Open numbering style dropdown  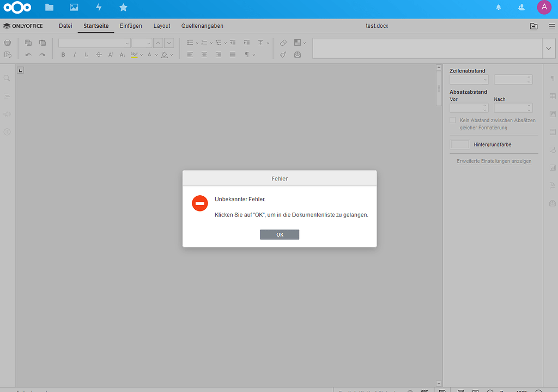coord(211,43)
